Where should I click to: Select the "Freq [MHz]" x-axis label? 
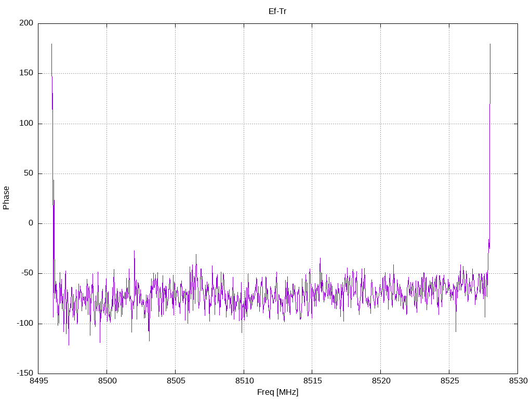point(277,392)
